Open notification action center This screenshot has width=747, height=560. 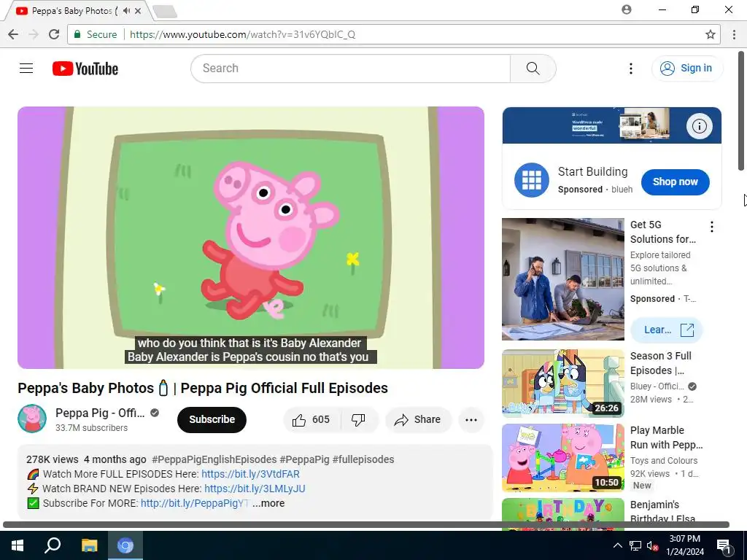(x=724, y=545)
